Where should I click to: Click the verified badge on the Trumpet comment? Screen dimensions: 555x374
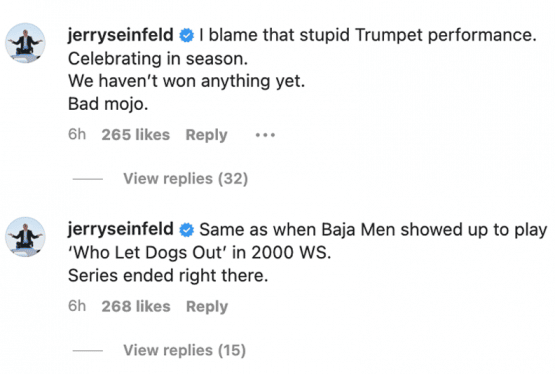click(187, 35)
